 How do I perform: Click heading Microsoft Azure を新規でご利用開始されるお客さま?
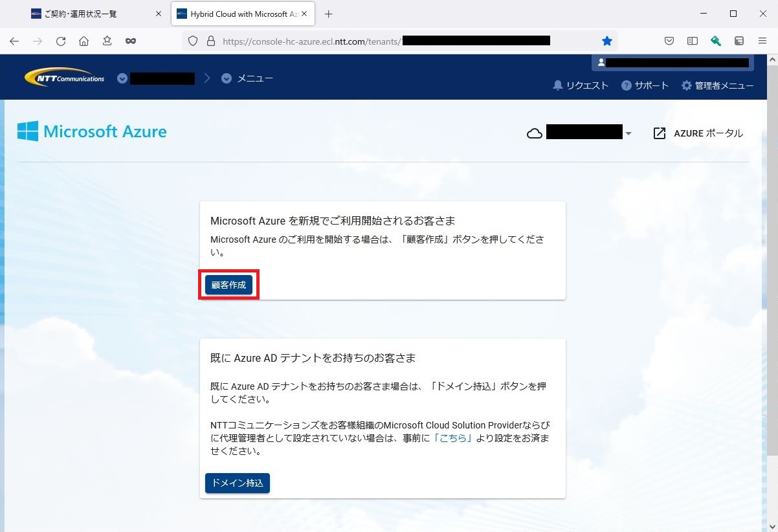(333, 221)
